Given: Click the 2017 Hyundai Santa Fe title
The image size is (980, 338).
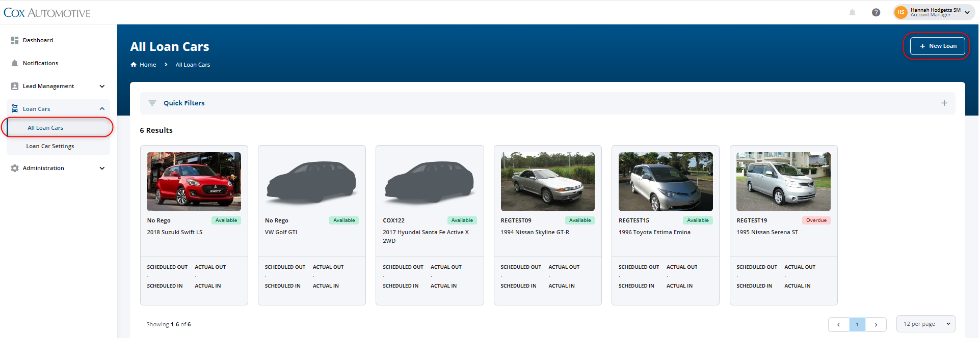Looking at the screenshot, I should point(426,236).
